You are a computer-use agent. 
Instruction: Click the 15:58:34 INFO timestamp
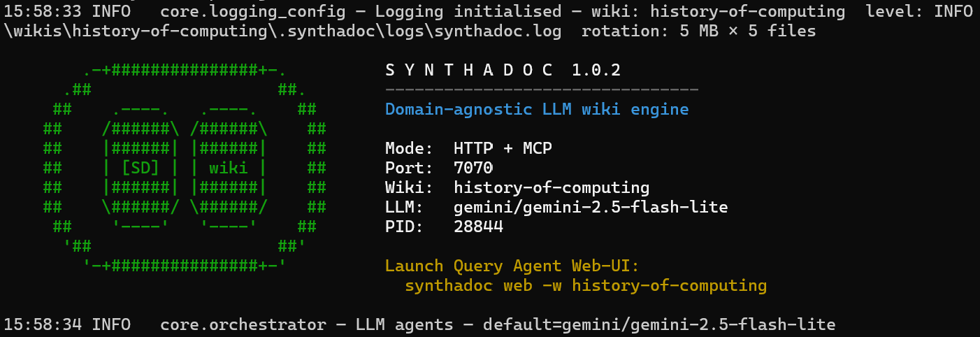click(x=67, y=324)
